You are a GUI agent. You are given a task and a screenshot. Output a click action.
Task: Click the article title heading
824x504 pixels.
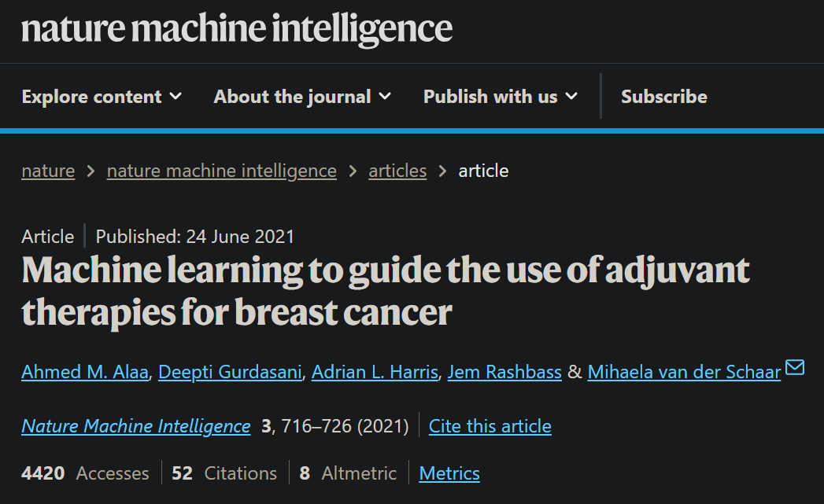coord(386,291)
